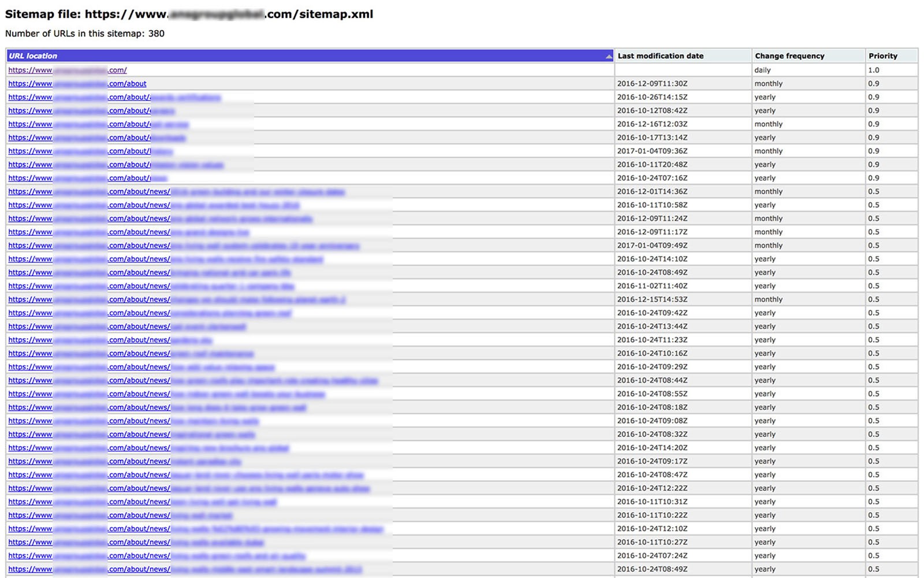Sort by Last modification date column
This screenshot has width=924, height=578.
tap(683, 56)
